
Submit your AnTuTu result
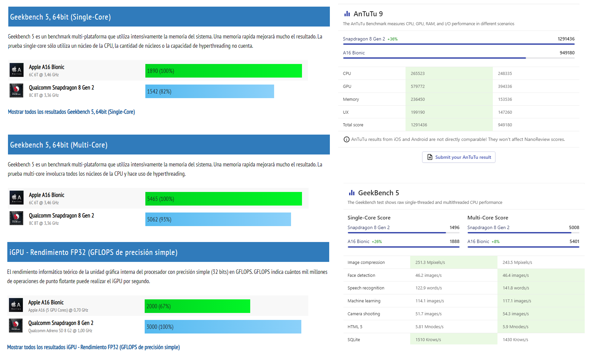pos(459,157)
